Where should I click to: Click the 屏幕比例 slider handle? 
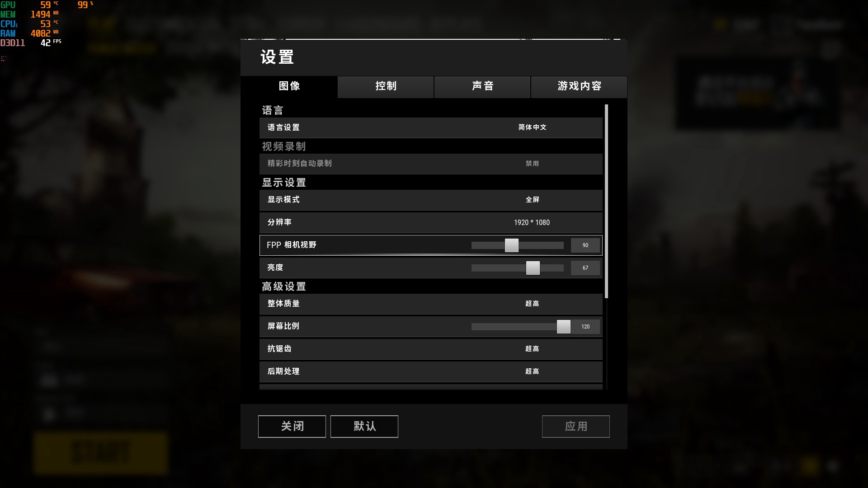click(564, 327)
